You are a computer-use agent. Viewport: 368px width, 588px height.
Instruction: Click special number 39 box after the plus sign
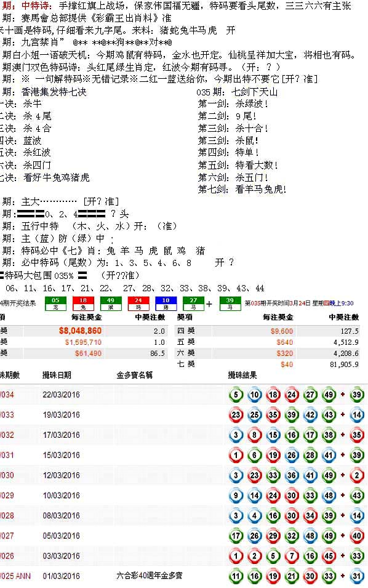click(x=230, y=304)
